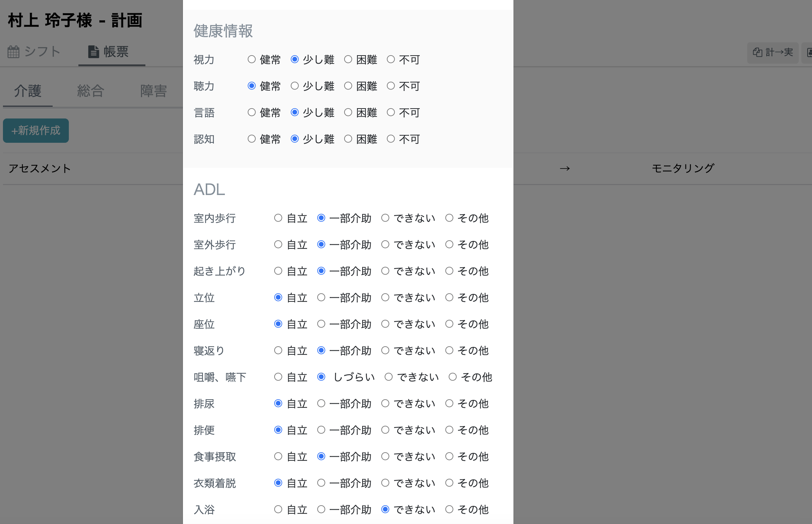Image resolution: width=812 pixels, height=524 pixels.
Task: Select 健常 for 言語
Action: click(x=252, y=112)
